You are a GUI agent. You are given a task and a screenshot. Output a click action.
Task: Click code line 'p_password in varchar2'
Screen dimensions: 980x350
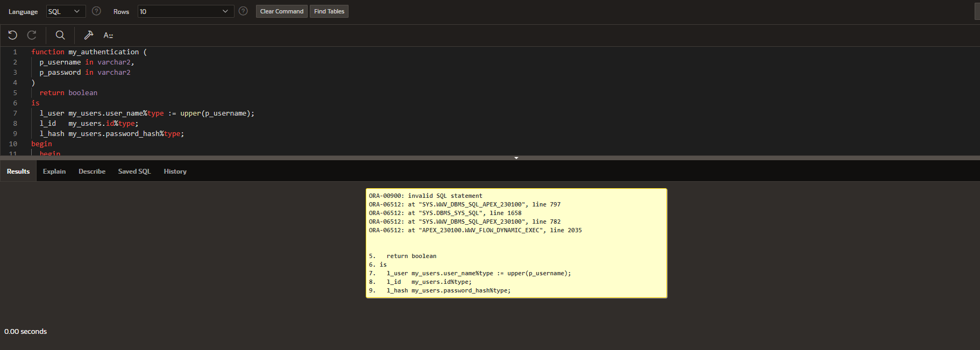(x=85, y=73)
